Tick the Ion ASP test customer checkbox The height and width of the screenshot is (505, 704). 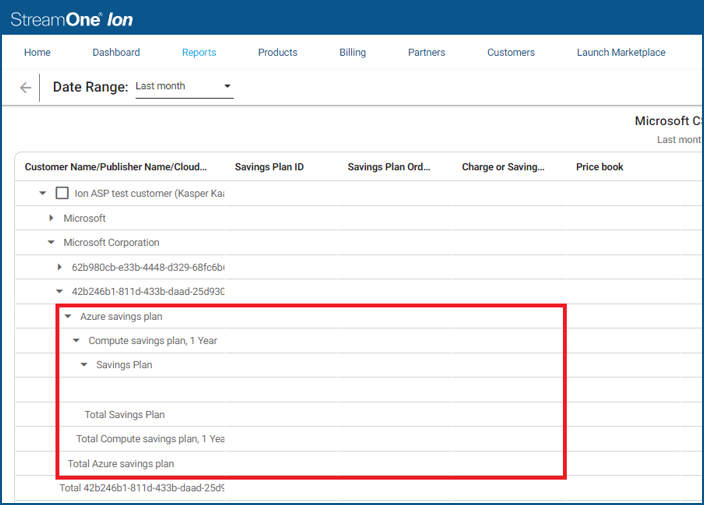[x=62, y=193]
